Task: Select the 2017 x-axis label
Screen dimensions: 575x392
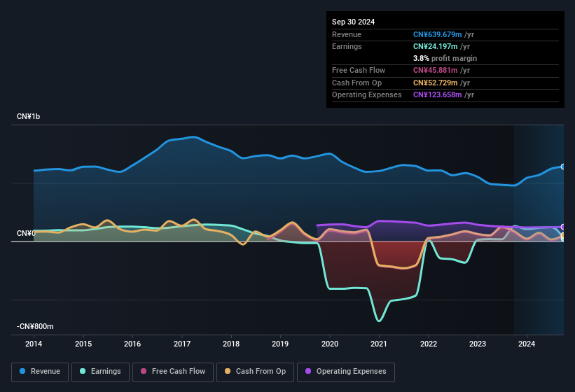Action: (x=182, y=344)
